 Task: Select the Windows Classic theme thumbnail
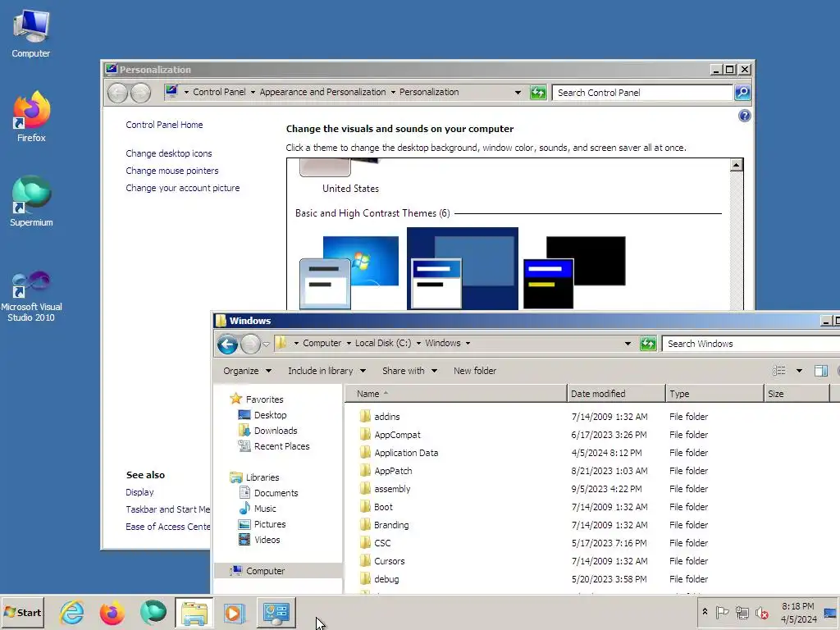tap(463, 269)
